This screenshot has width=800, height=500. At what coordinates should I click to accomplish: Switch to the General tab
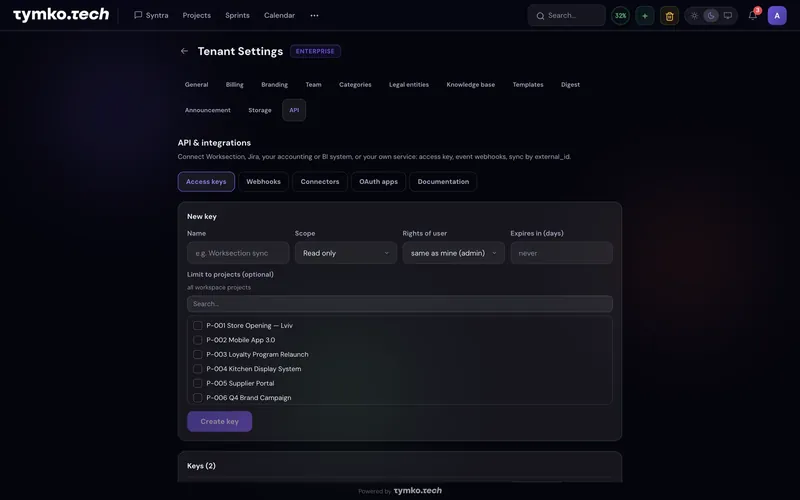click(196, 85)
